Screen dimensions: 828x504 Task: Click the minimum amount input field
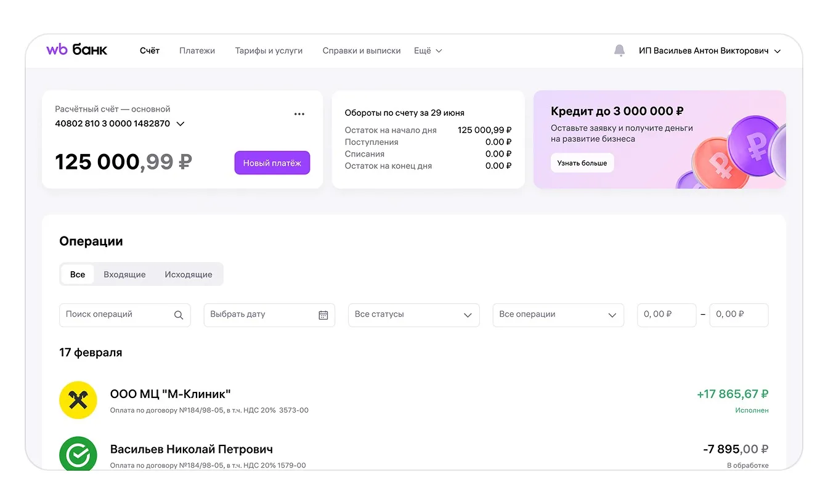coord(666,315)
